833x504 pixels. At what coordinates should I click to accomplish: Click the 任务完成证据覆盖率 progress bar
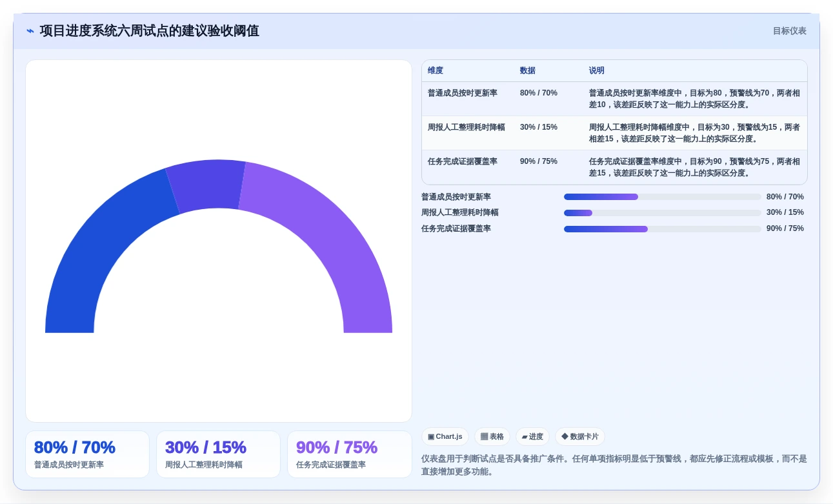coord(663,228)
